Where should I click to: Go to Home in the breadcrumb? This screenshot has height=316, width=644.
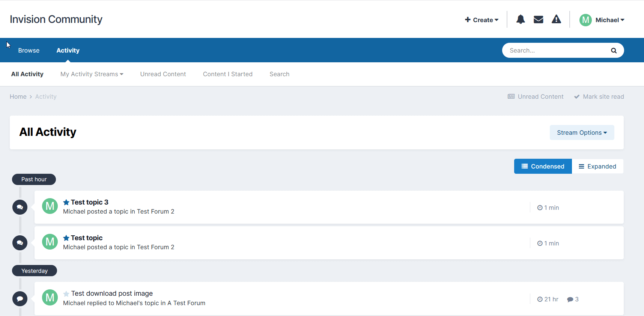(x=18, y=96)
